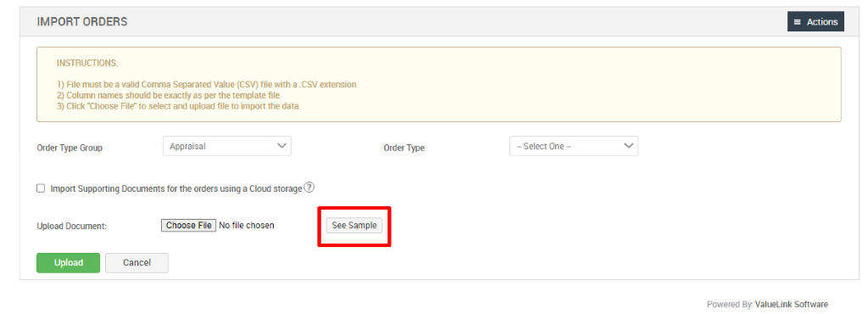Click the 'No file chosen' text
Image resolution: width=868 pixels, height=314 pixels.
[x=247, y=226]
